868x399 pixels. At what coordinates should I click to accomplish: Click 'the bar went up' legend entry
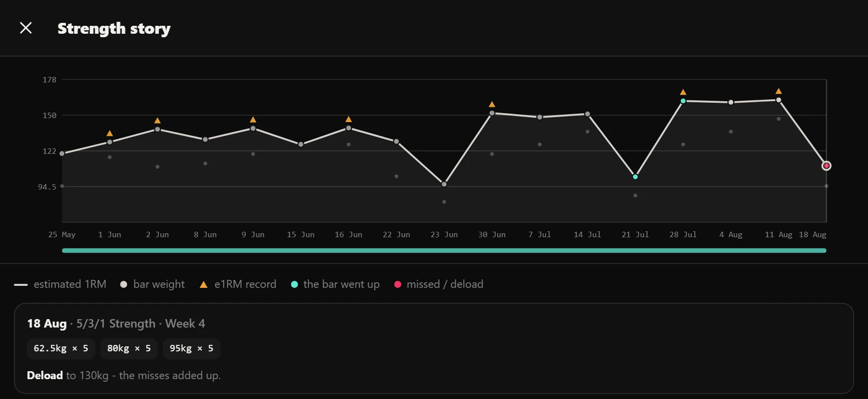coord(335,284)
